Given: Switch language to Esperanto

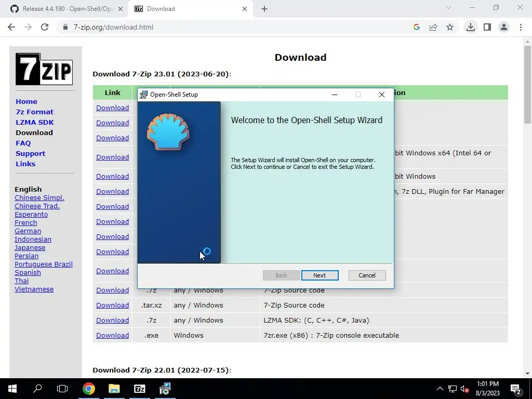Looking at the screenshot, I should point(31,215).
